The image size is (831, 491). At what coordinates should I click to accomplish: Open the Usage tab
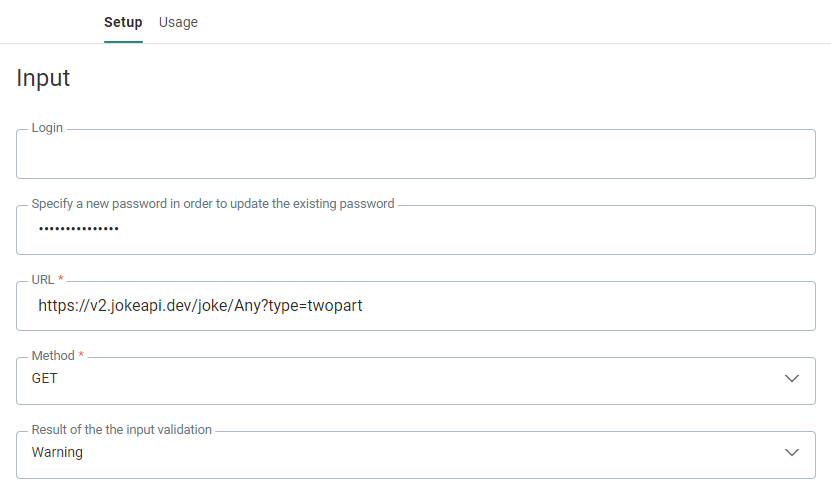tap(178, 22)
